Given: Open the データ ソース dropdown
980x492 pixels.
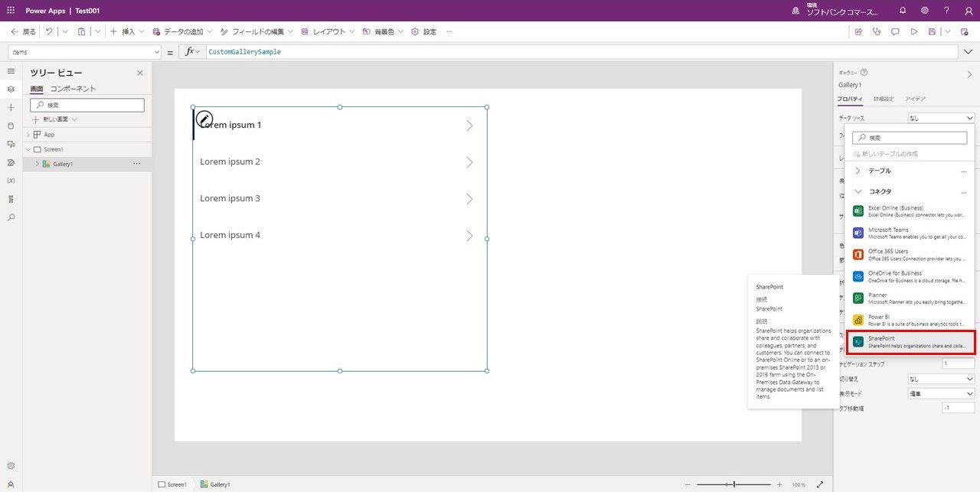Looking at the screenshot, I should (941, 118).
